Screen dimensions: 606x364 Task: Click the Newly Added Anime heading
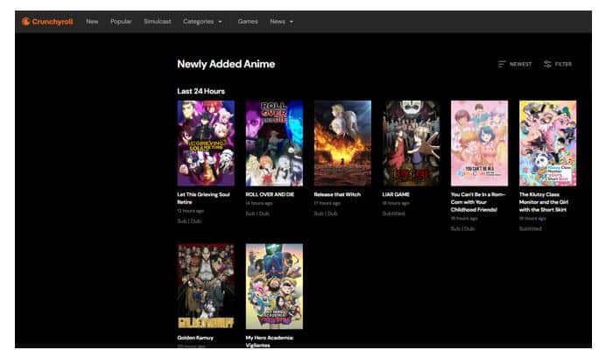226,64
